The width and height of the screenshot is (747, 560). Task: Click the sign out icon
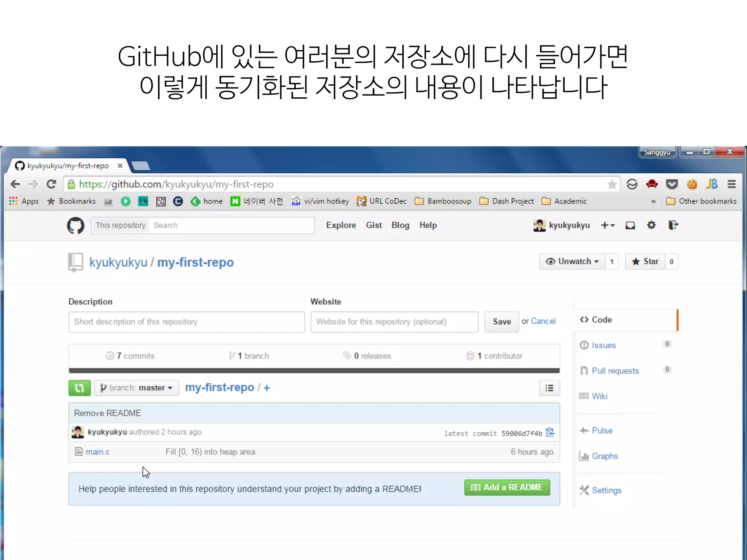(x=673, y=225)
